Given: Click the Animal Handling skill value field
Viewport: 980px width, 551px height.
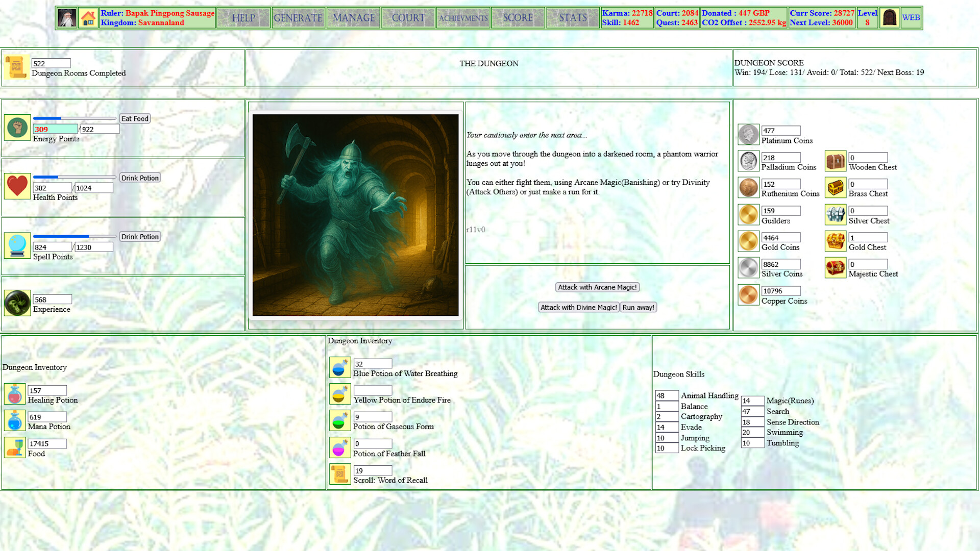Looking at the screenshot, I should (x=667, y=395).
